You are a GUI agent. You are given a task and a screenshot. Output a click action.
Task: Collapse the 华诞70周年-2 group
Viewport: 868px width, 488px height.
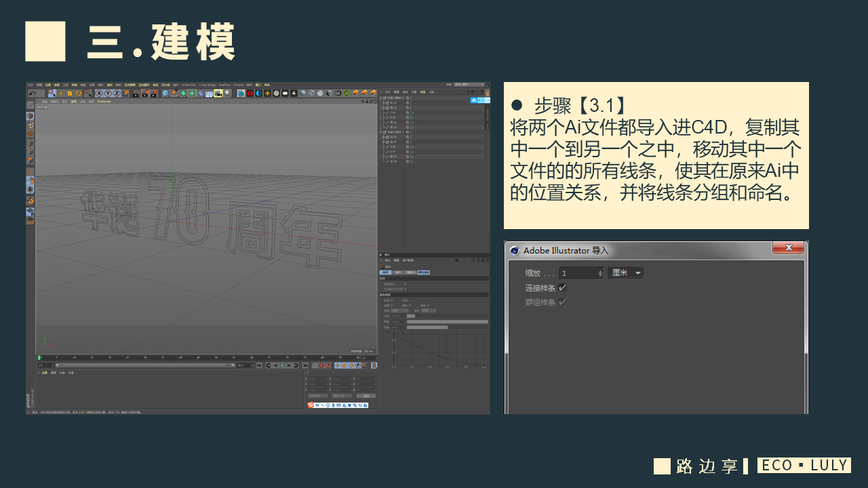click(x=380, y=98)
